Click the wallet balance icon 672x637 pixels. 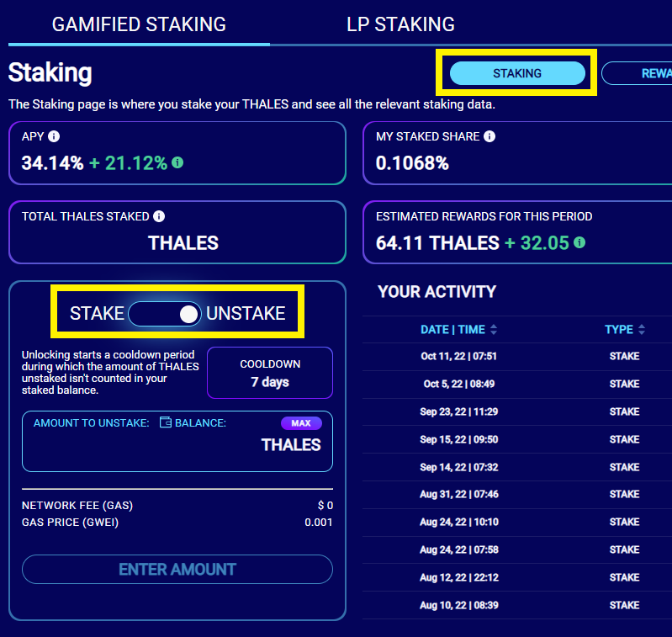(x=166, y=422)
